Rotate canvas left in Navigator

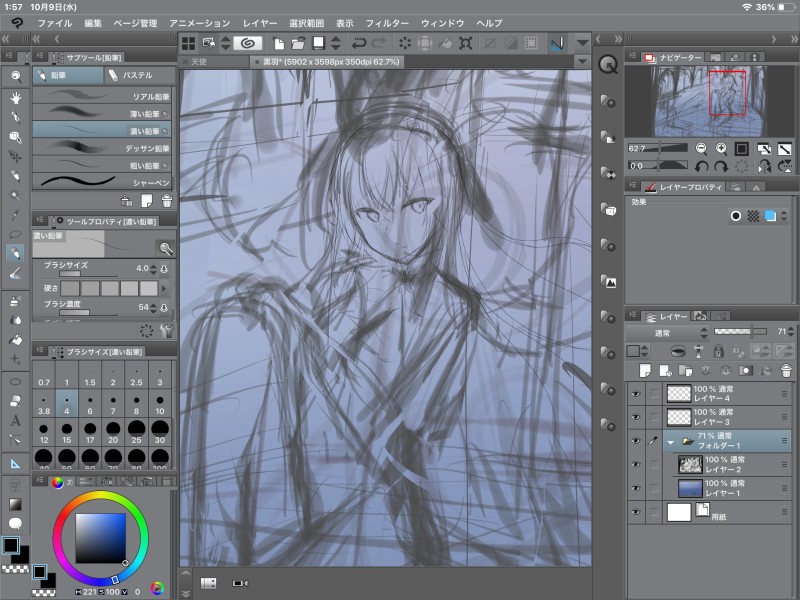tap(702, 166)
